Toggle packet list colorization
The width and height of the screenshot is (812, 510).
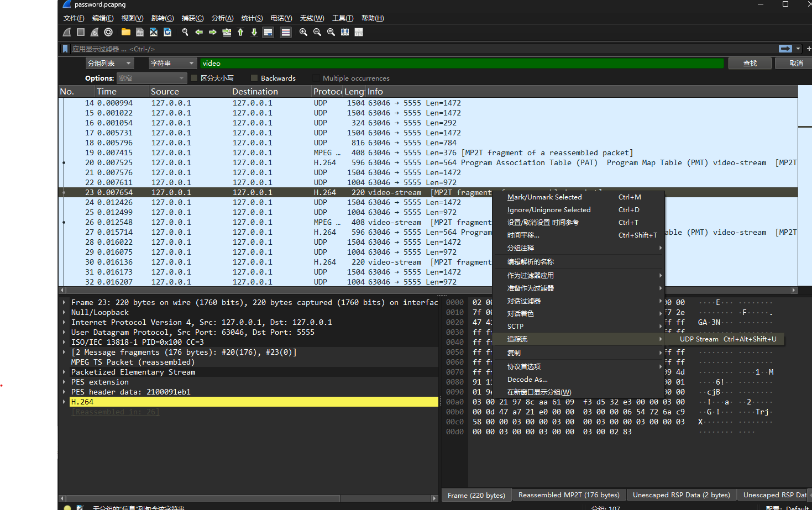(286, 32)
